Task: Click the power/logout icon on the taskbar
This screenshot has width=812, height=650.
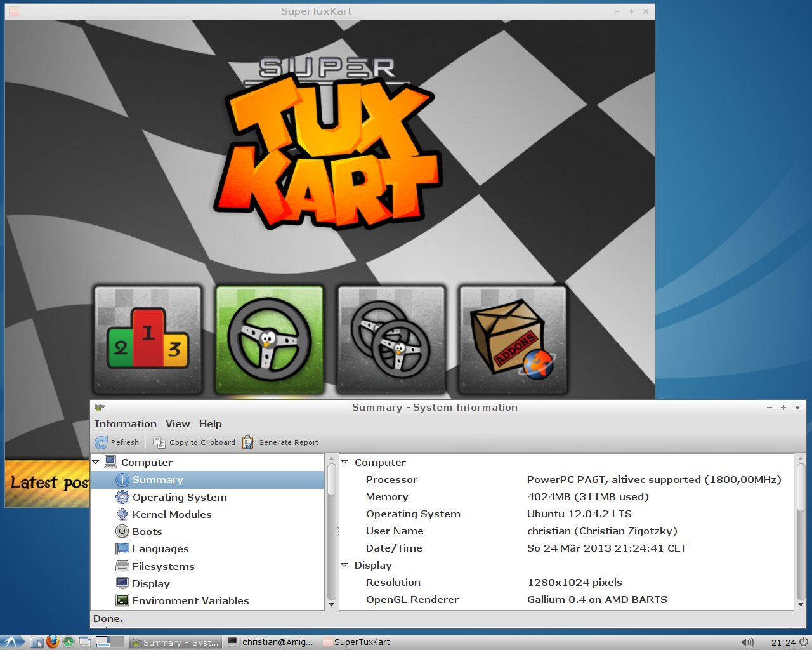Action: pos(803,642)
